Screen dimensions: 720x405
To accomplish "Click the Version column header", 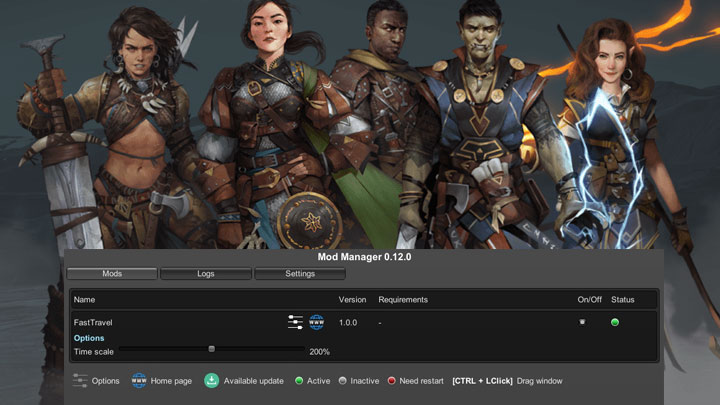I will tap(352, 299).
